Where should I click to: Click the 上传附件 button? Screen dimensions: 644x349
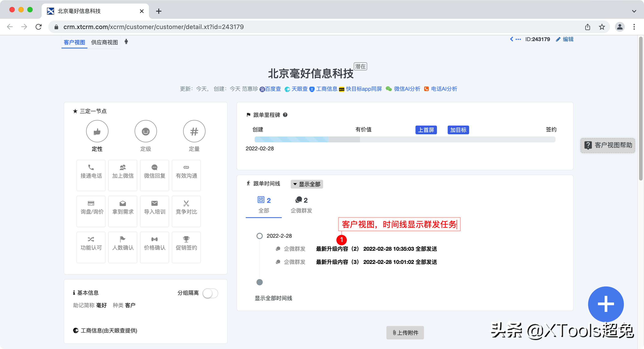[405, 332]
